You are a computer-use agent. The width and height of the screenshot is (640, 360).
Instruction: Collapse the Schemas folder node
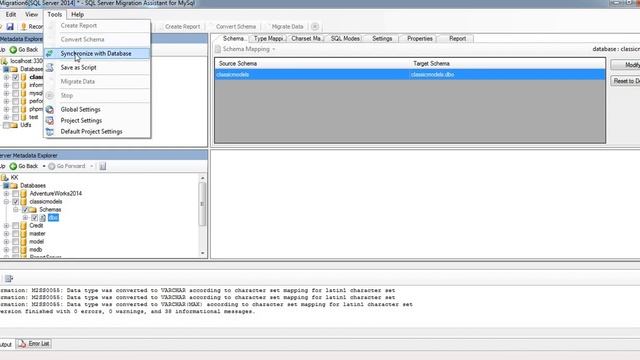(16, 209)
